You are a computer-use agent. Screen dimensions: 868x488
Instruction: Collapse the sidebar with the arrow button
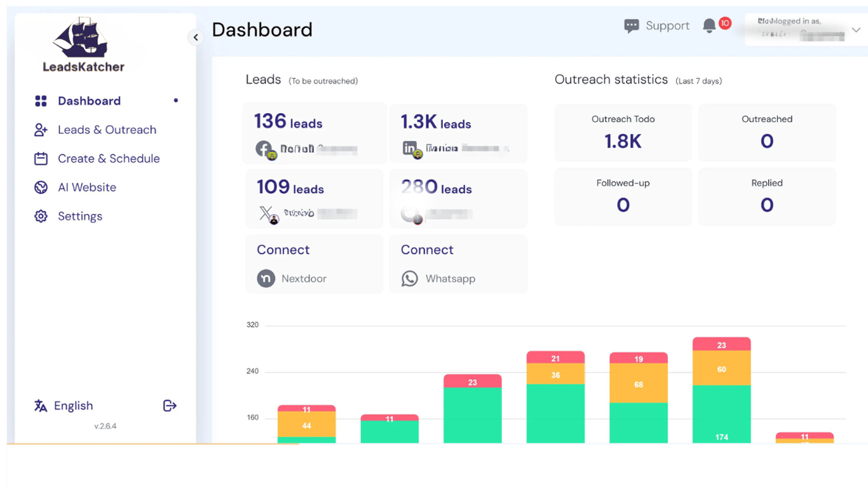[x=196, y=37]
